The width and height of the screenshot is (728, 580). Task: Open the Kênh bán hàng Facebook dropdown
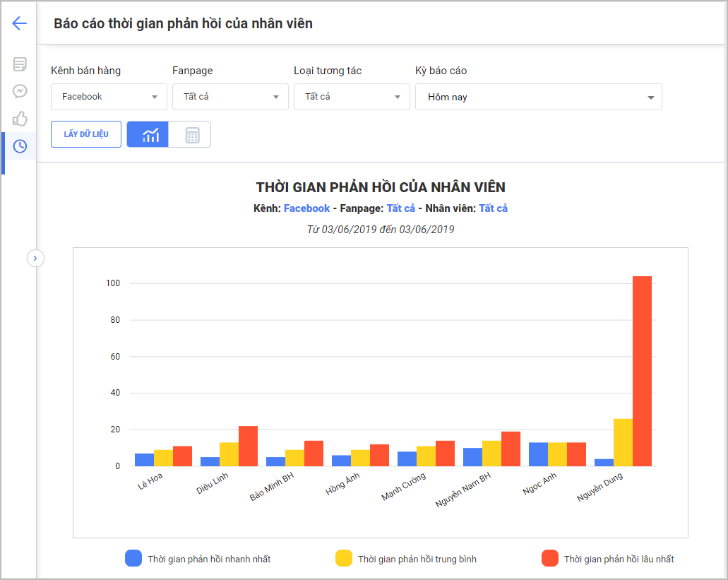tap(109, 97)
